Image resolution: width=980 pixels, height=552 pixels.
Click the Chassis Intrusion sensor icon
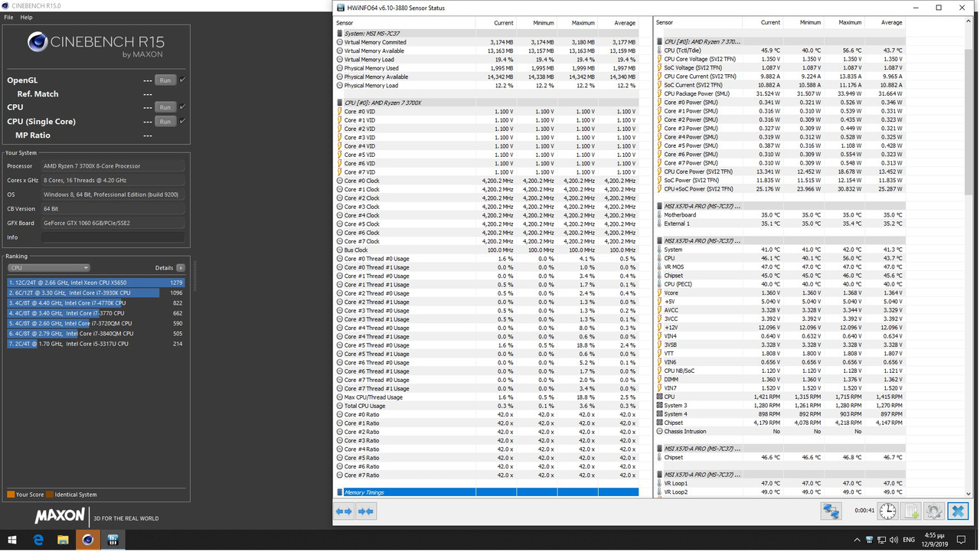pyautogui.click(x=660, y=432)
